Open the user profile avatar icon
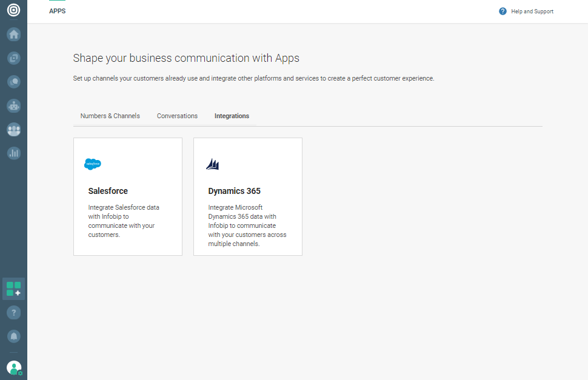 pos(13,367)
